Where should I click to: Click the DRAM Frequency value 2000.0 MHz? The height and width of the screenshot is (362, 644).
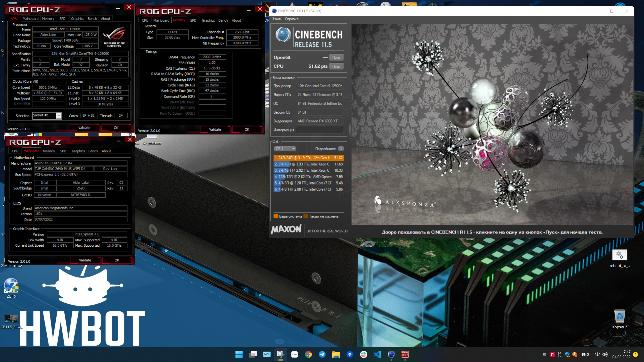click(212, 57)
